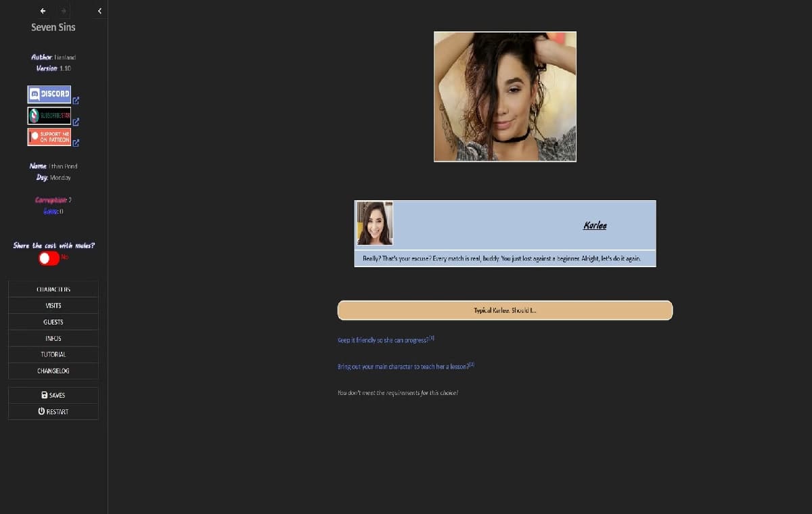The width and height of the screenshot is (812, 514).
Task: Open the Guests menu
Action: 53,322
